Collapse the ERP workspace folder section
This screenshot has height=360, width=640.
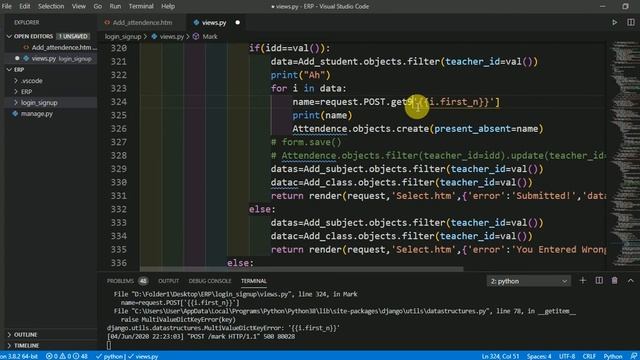pos(9,70)
